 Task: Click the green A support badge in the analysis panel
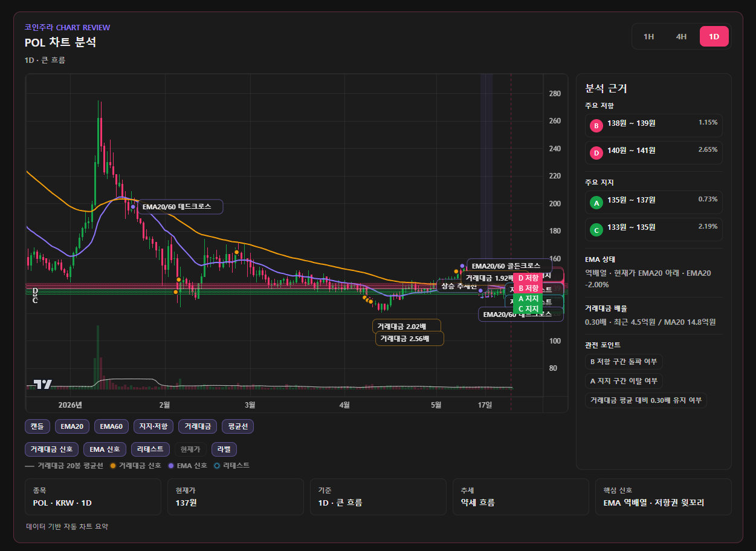tap(596, 203)
